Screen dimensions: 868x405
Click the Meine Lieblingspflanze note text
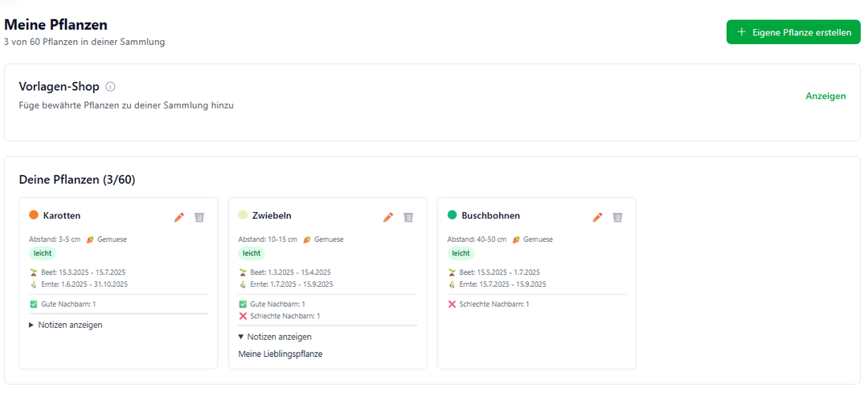[x=280, y=354]
